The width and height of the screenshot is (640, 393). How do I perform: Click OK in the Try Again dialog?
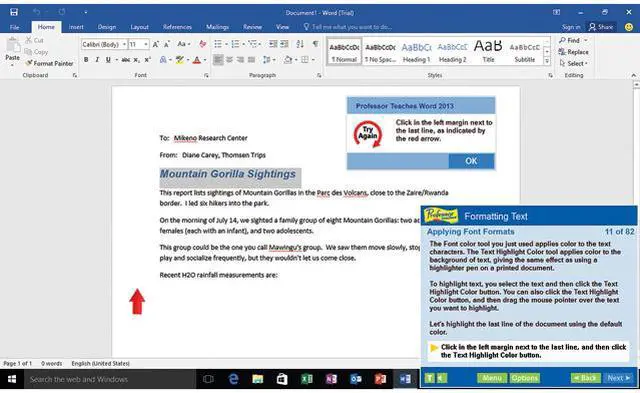pos(471,161)
